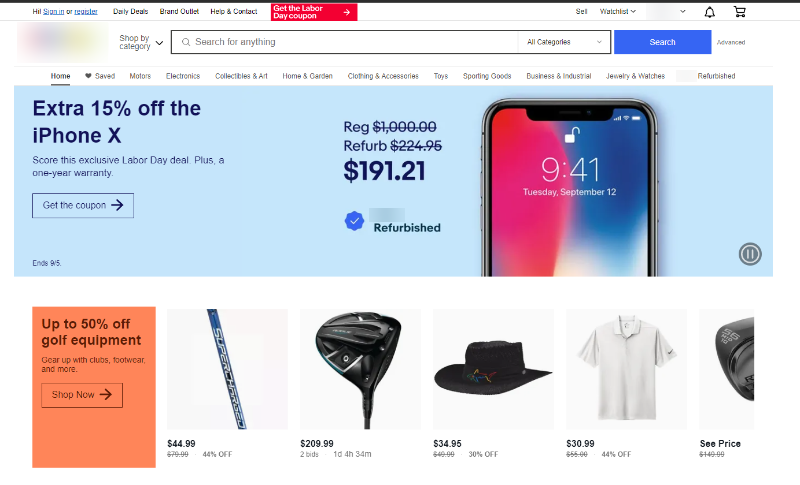Image resolution: width=800 pixels, height=485 pixels.
Task: Click the arrow on Labor Day coupon banner
Action: click(347, 12)
